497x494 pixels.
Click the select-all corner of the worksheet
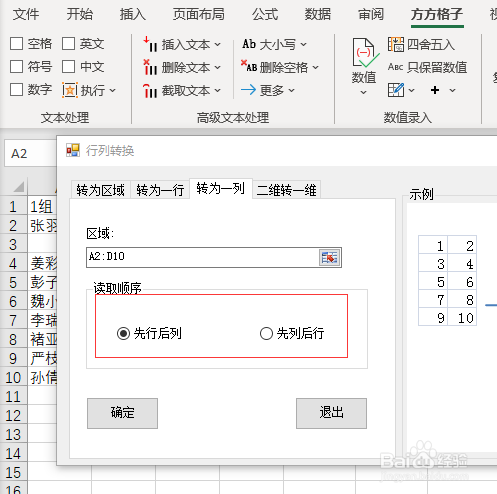18,186
